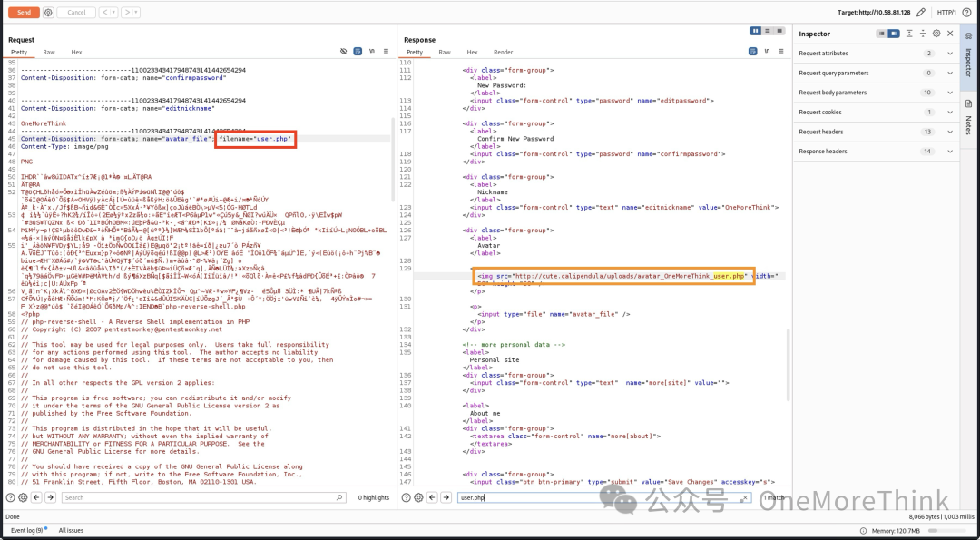
Task: Open request send settings gear
Action: [49, 13]
